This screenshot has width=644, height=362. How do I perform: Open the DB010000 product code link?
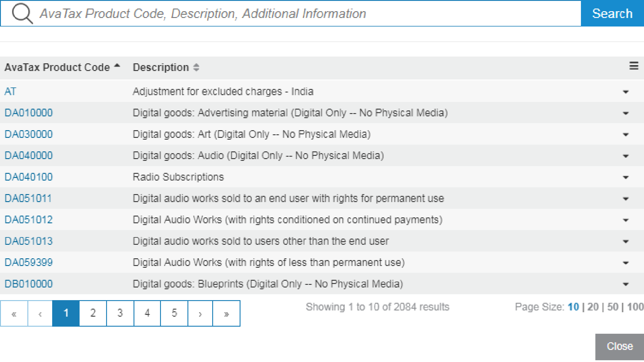pyautogui.click(x=29, y=284)
